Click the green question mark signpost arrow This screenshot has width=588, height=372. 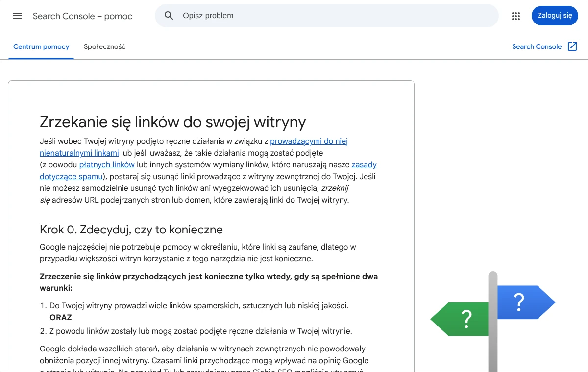(x=460, y=319)
